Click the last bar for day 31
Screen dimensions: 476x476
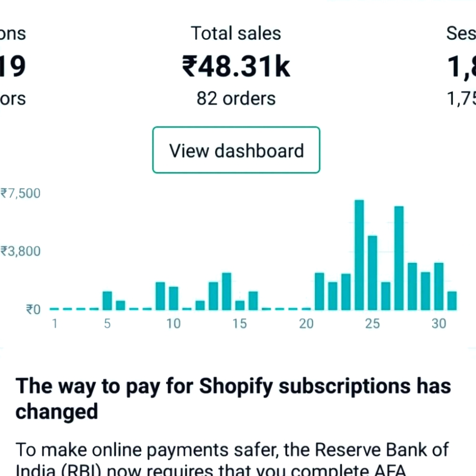pyautogui.click(x=452, y=301)
